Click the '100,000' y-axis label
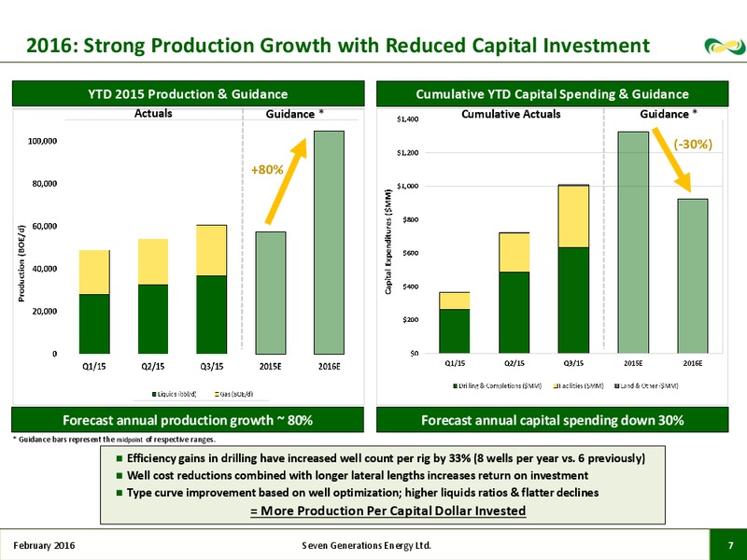 point(43,142)
